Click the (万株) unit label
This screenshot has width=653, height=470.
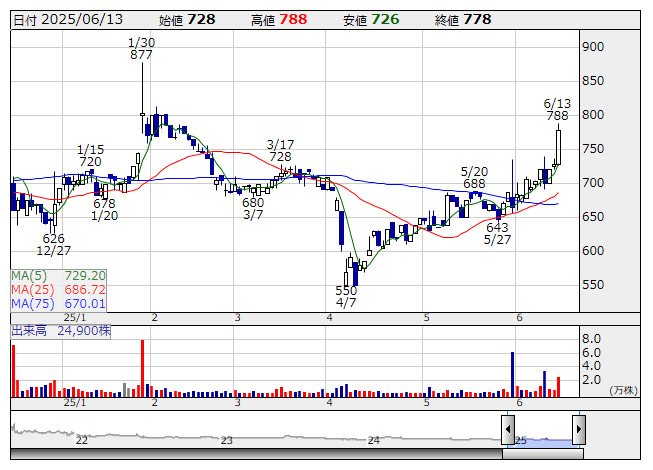[x=623, y=390]
